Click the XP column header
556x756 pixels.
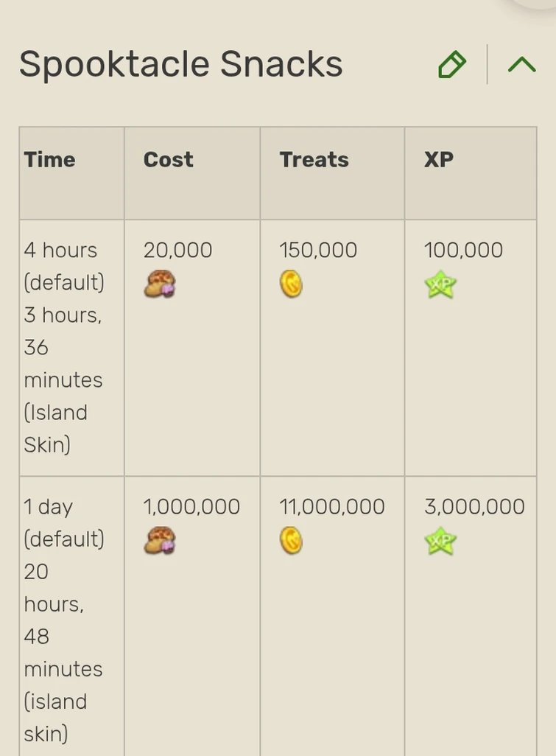(438, 160)
